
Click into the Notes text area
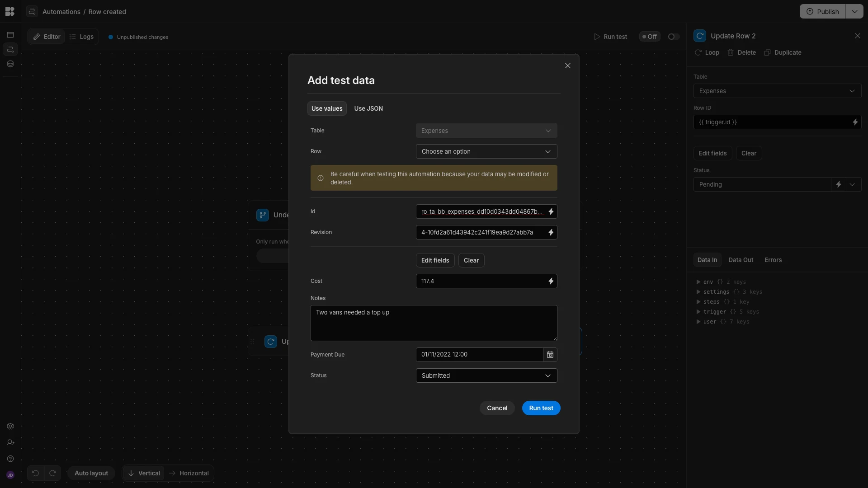434,323
